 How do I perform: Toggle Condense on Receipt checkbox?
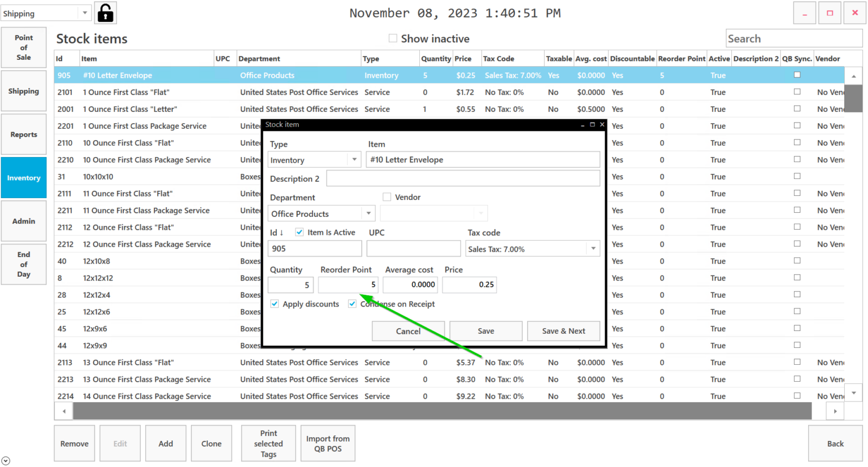[352, 304]
